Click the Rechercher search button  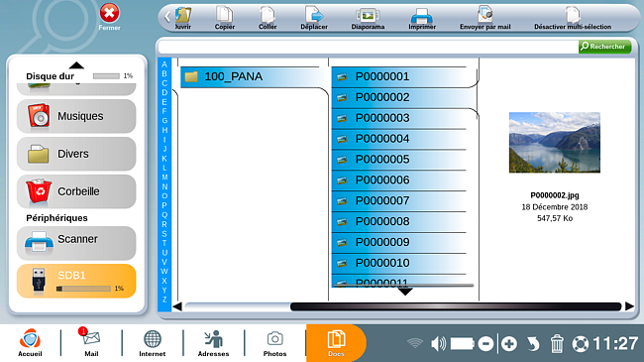[x=604, y=47]
